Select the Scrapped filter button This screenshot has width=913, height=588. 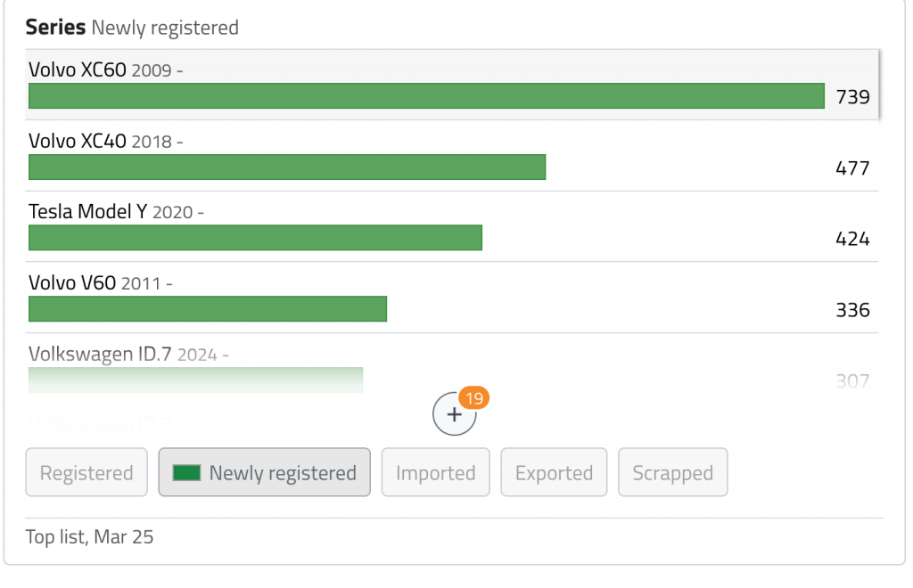point(672,473)
